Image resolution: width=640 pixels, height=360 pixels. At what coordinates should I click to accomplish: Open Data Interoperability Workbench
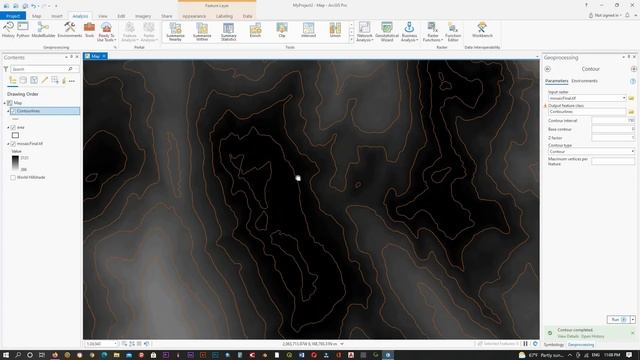click(482, 30)
